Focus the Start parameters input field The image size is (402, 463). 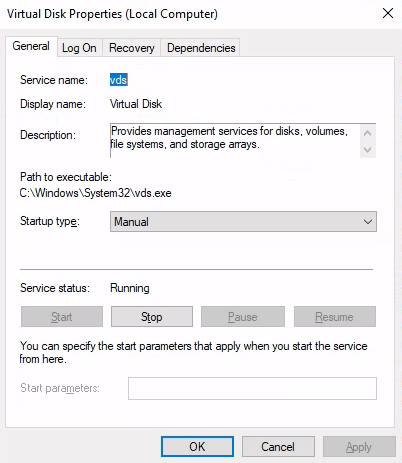(x=252, y=388)
